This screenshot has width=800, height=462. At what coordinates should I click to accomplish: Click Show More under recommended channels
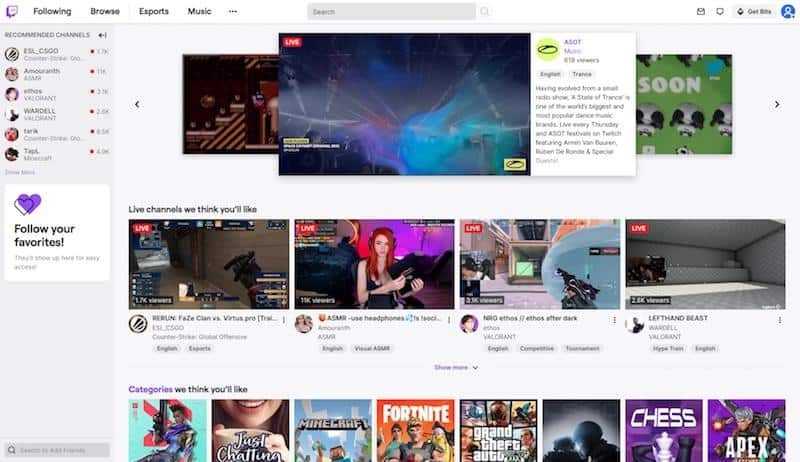coord(20,172)
